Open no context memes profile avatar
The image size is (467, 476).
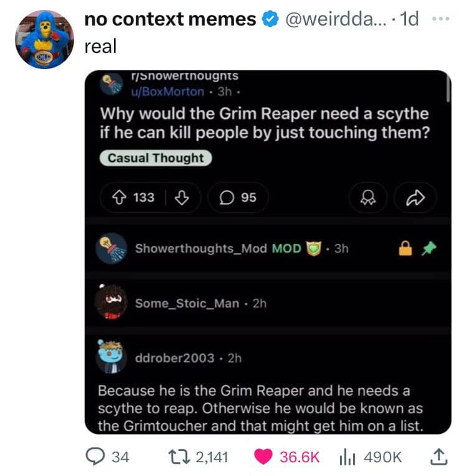44,40
